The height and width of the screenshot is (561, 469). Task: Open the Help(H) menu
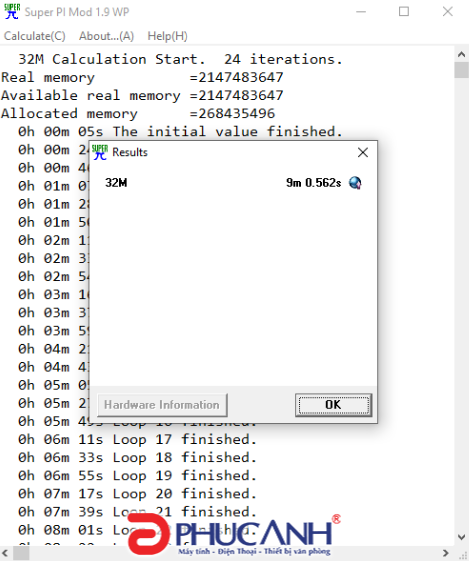(x=167, y=36)
